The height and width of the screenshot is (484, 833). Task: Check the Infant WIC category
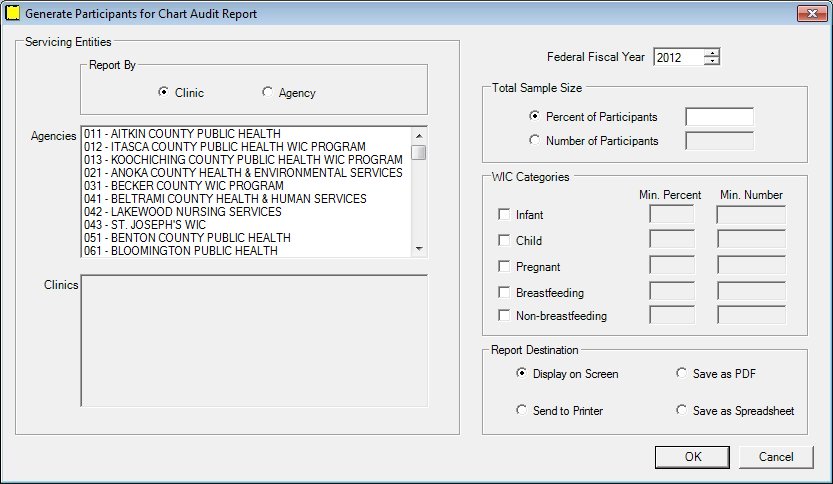pyautogui.click(x=504, y=214)
